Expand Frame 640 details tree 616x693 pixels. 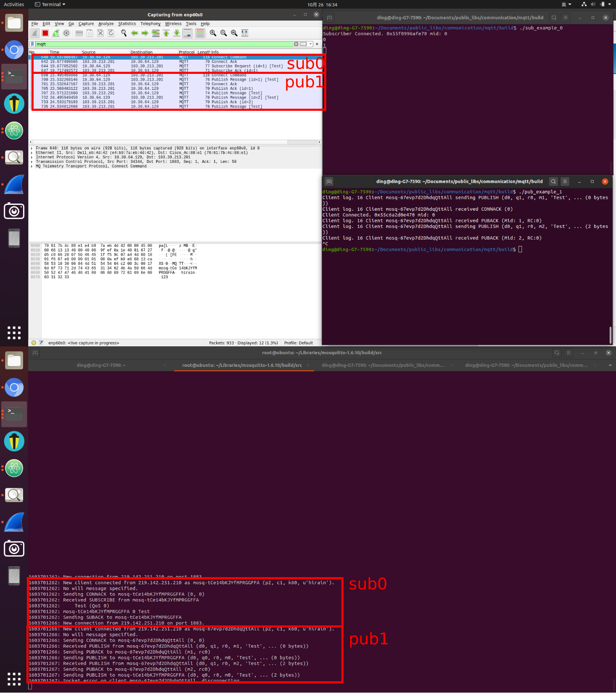(x=31, y=148)
